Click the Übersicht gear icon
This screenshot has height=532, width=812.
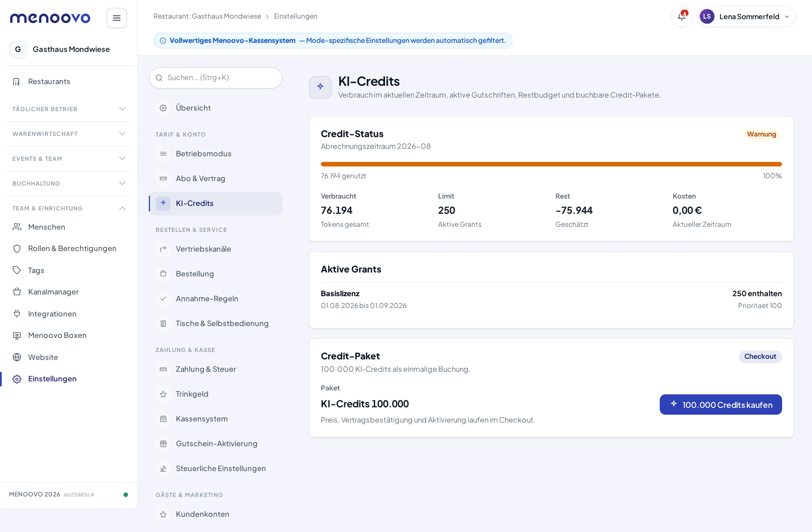[x=163, y=108]
